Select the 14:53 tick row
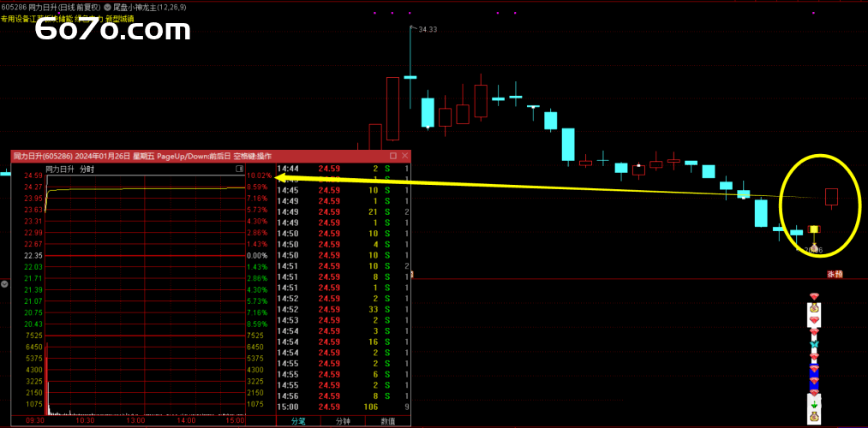The width and height of the screenshot is (868, 428). (x=344, y=320)
